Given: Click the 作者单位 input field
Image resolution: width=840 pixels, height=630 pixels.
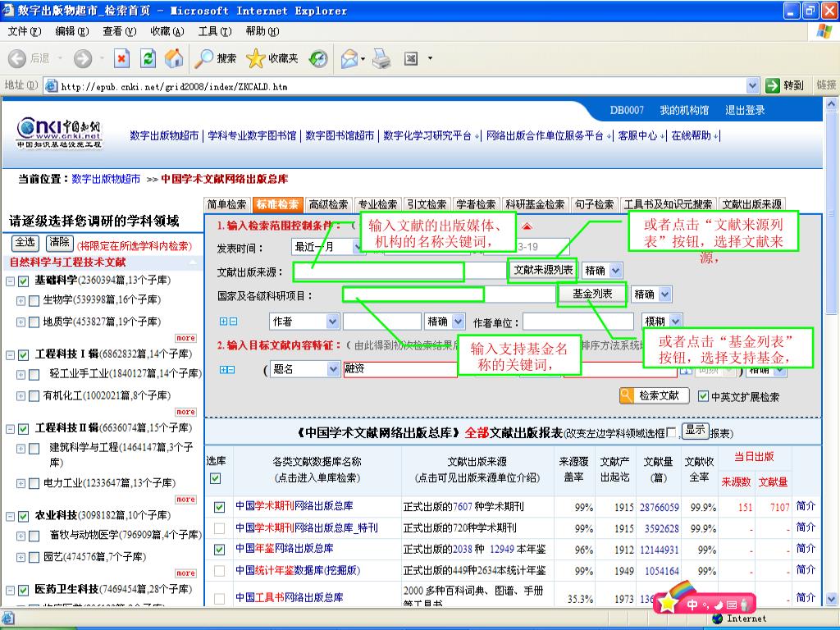Looking at the screenshot, I should pos(578,322).
